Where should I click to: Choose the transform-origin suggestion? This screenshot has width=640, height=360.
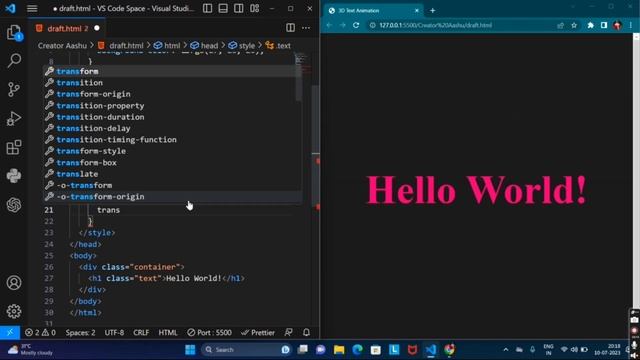(173, 94)
